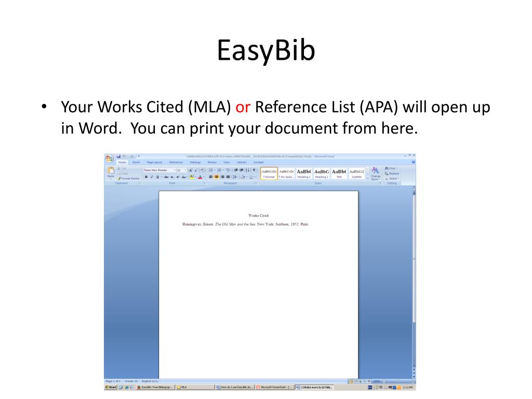Apply yellow text highlight color

(192, 177)
